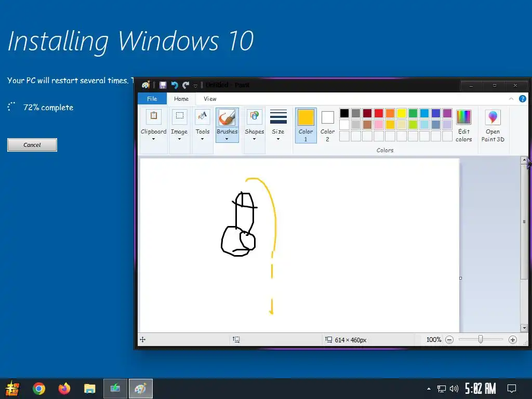
Task: Open Customize Quick Access Toolbar dropdown
Action: coord(195,86)
